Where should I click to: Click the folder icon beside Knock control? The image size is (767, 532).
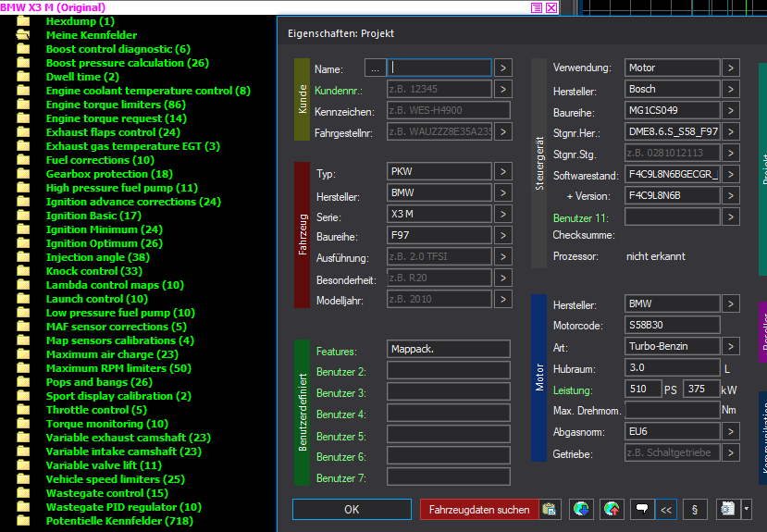[x=23, y=271]
